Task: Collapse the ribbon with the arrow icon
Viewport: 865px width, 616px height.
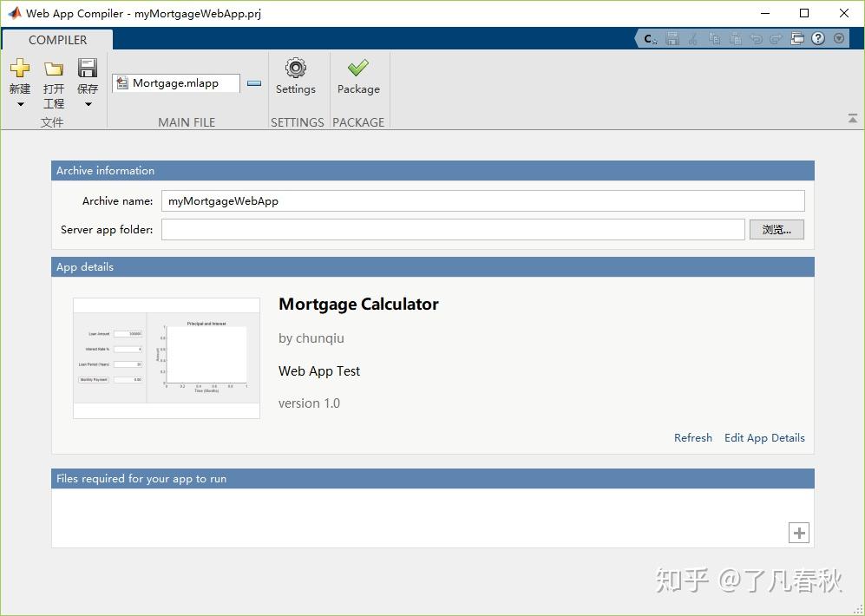Action: pos(853,117)
